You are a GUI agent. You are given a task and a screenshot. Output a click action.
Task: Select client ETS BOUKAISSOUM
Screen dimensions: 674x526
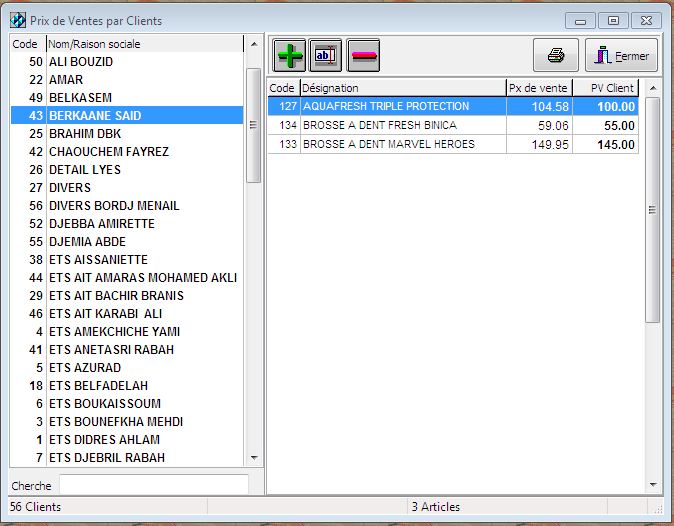click(x=127, y=404)
